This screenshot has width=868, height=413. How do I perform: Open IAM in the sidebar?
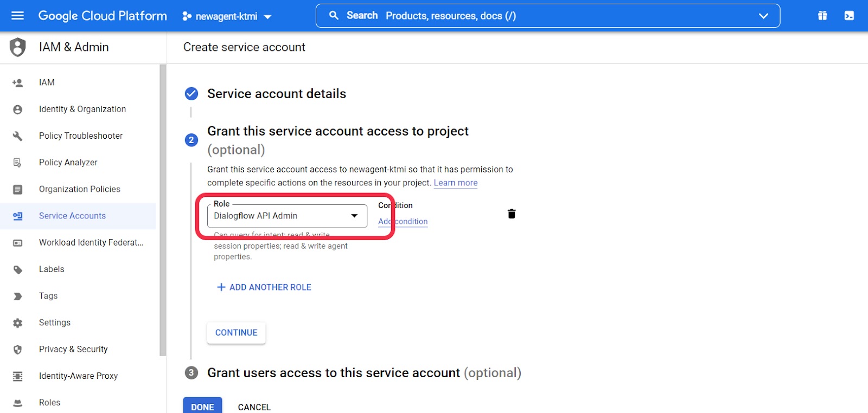tap(47, 82)
